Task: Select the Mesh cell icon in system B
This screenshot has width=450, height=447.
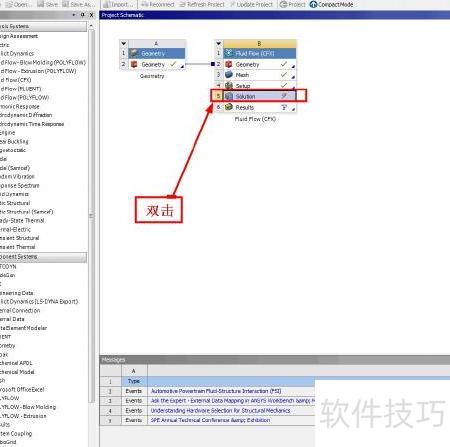Action: [229, 75]
